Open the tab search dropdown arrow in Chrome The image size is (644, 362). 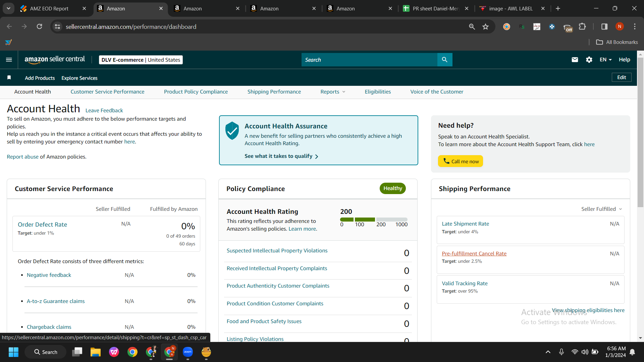(8, 8)
